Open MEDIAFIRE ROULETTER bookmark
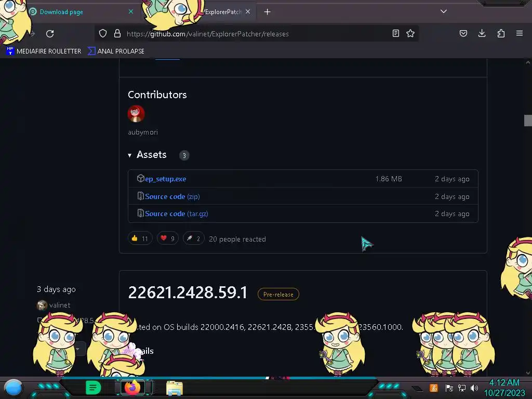532x399 pixels. 44,51
